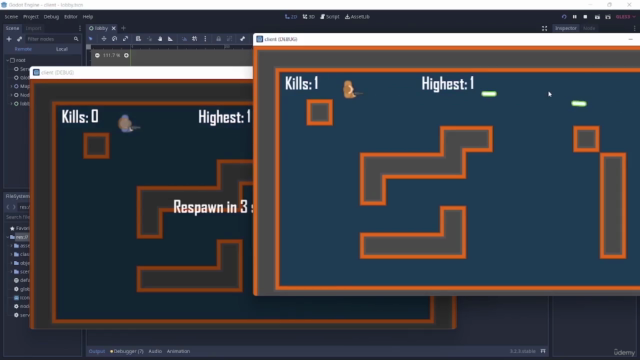
Task: Click the reload/play project icon
Action: click(564, 17)
